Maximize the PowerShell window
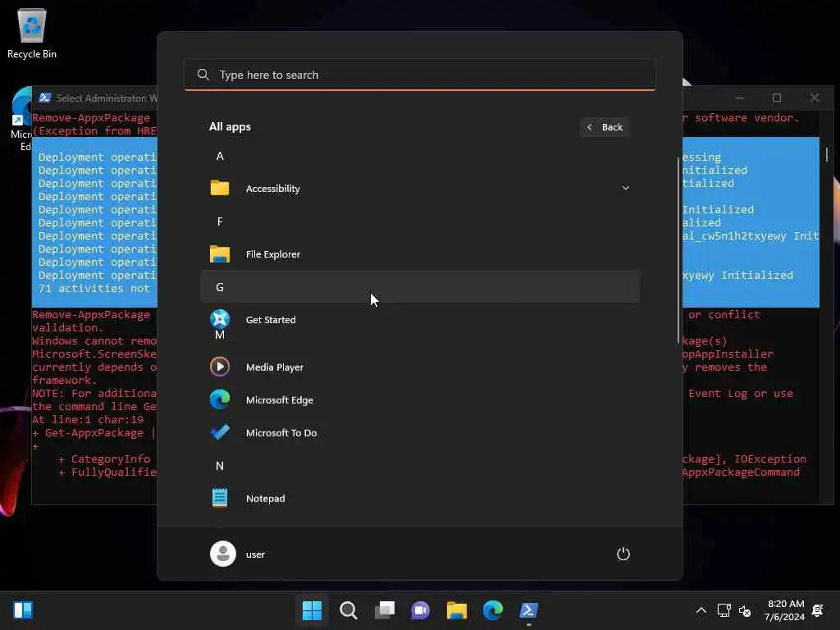This screenshot has width=840, height=630. [777, 98]
